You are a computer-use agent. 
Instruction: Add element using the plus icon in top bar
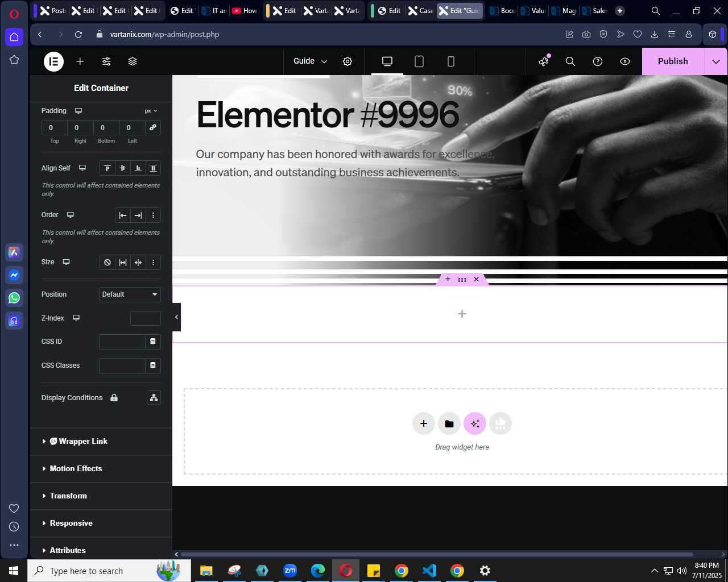80,61
